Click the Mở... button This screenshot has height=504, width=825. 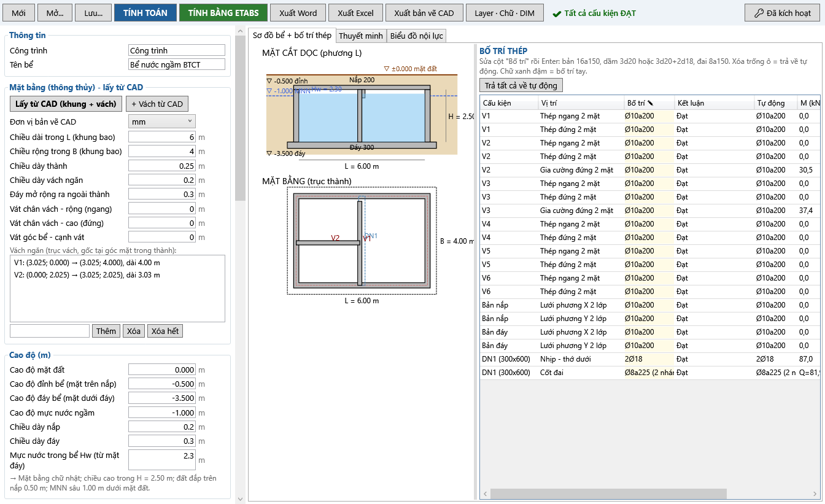click(x=55, y=13)
